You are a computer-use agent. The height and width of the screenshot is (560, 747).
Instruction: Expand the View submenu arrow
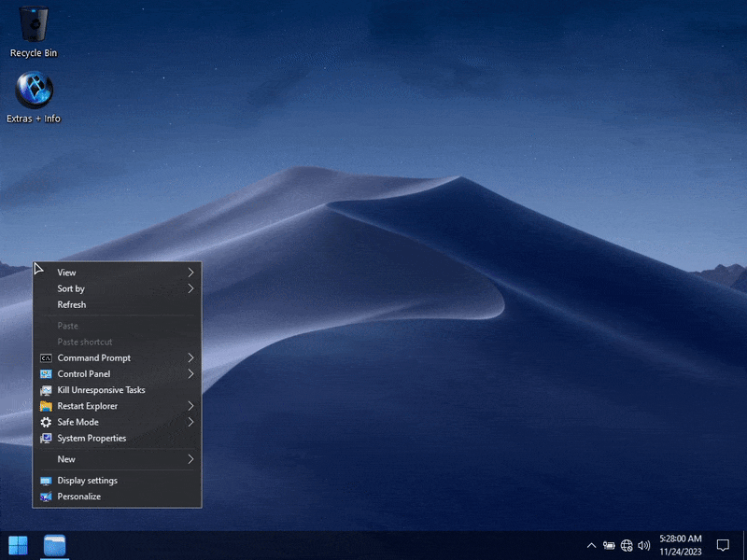click(x=190, y=273)
